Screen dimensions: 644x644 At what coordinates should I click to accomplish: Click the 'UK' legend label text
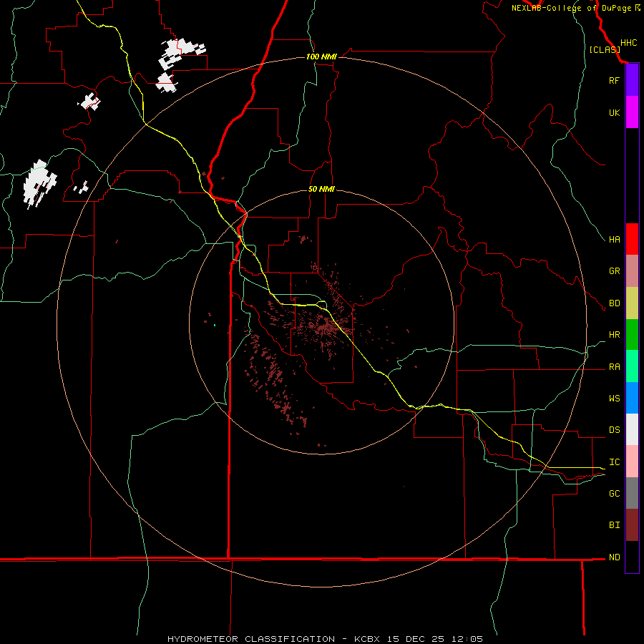[x=614, y=113]
